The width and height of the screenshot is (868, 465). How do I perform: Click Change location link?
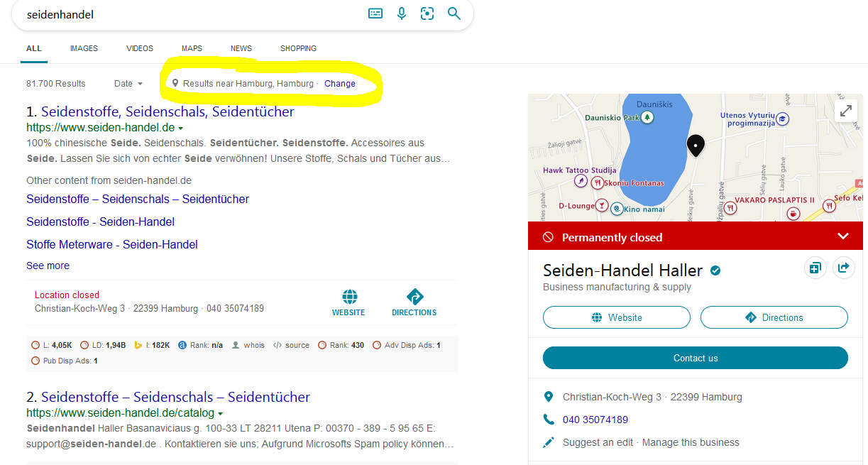[339, 84]
